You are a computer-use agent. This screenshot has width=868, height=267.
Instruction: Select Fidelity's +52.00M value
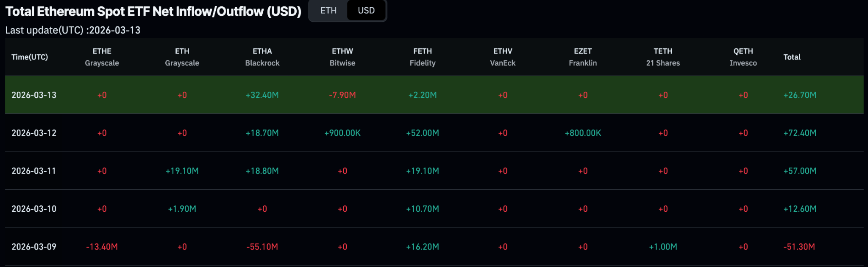423,133
